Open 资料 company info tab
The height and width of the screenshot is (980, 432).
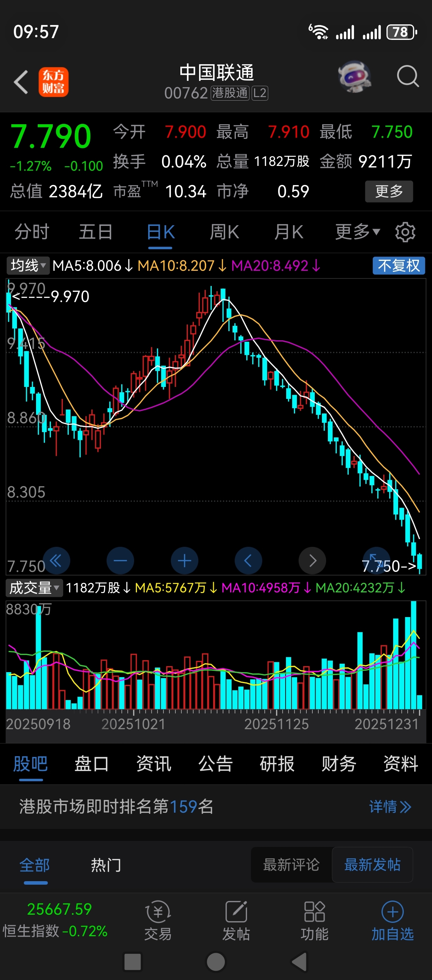(x=401, y=764)
